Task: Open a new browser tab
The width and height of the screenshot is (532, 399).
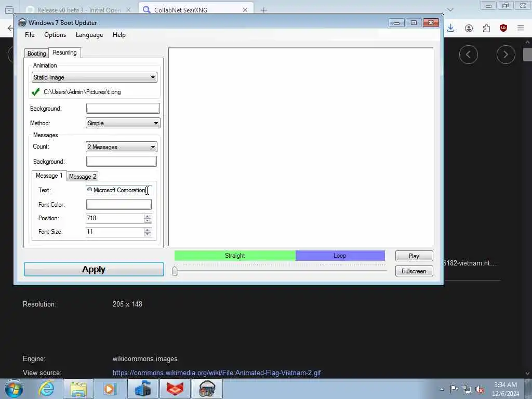Action: [x=263, y=10]
